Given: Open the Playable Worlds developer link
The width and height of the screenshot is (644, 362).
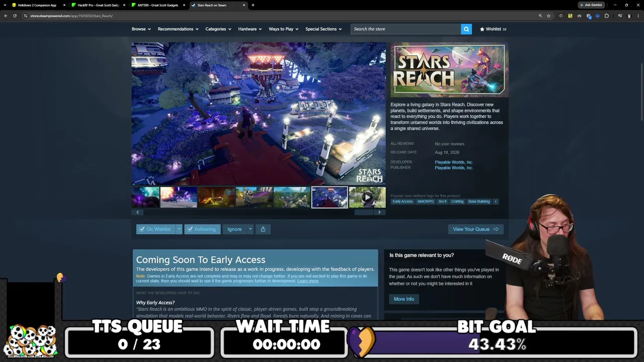Looking at the screenshot, I should [x=454, y=162].
